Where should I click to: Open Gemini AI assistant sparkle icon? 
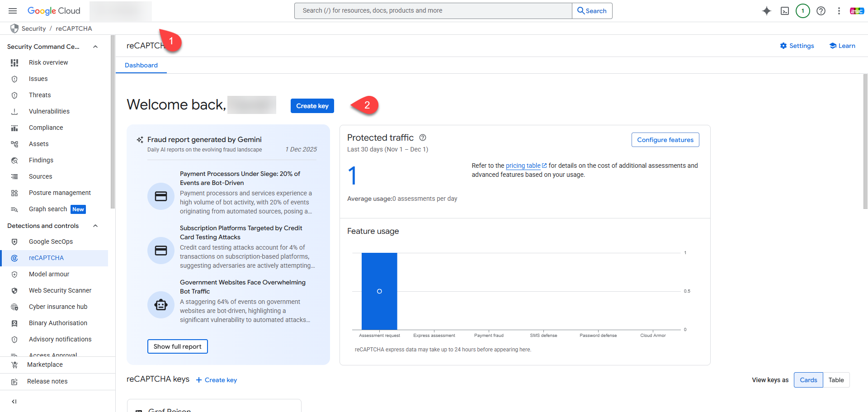pyautogui.click(x=766, y=11)
